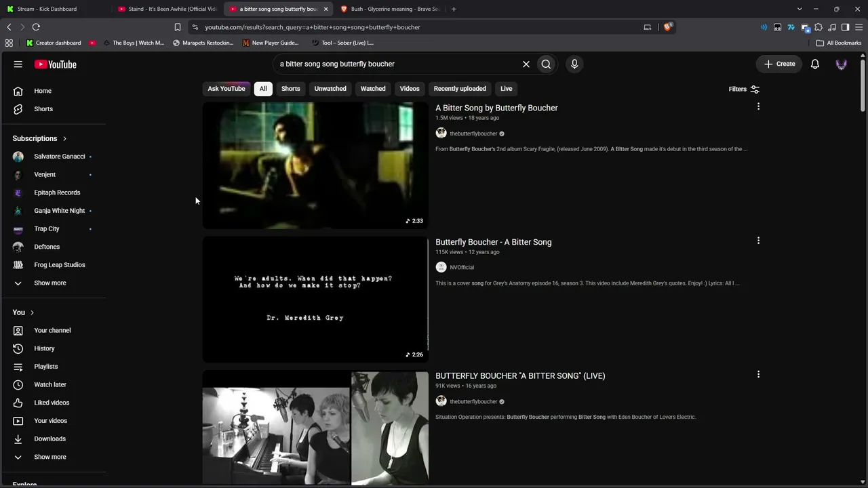This screenshot has height=488, width=868.
Task: Filter results by the Shorts chip
Action: coord(291,89)
